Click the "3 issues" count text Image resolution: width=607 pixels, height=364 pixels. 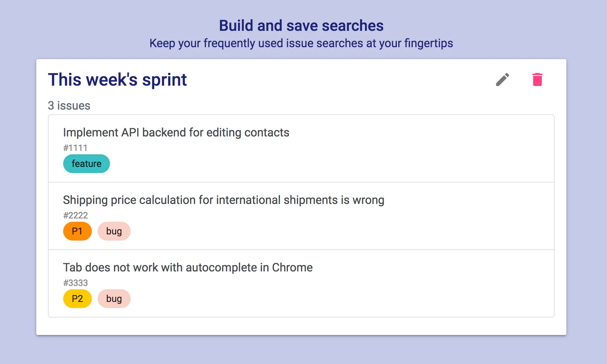69,106
